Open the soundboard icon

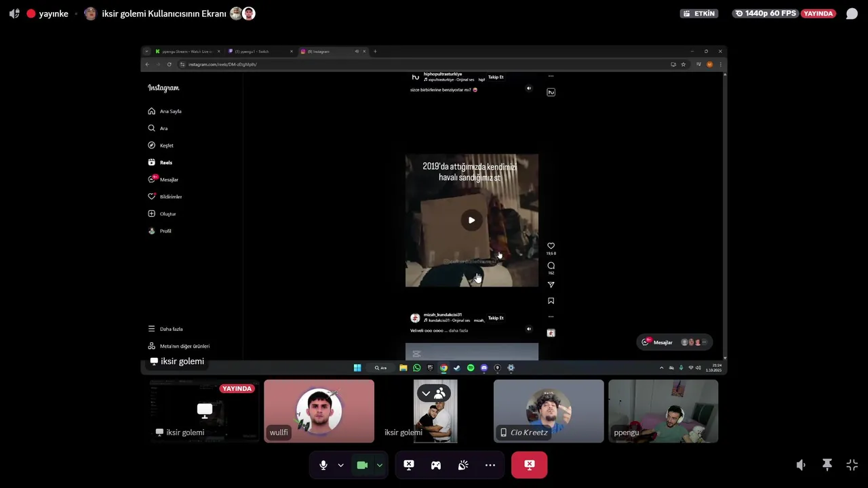pos(463,465)
